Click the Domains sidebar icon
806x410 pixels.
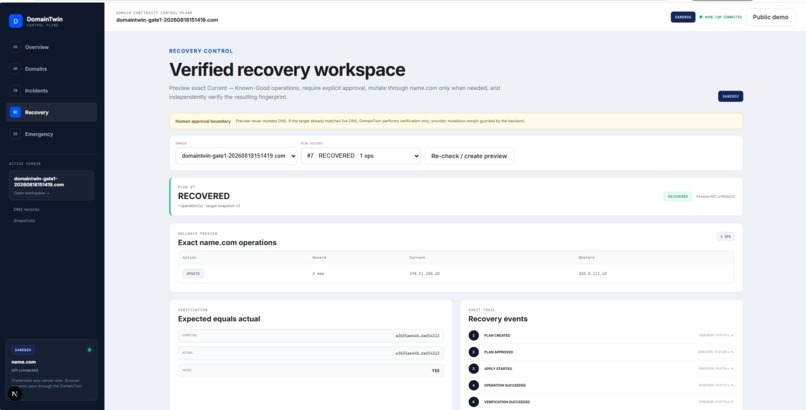click(15, 69)
